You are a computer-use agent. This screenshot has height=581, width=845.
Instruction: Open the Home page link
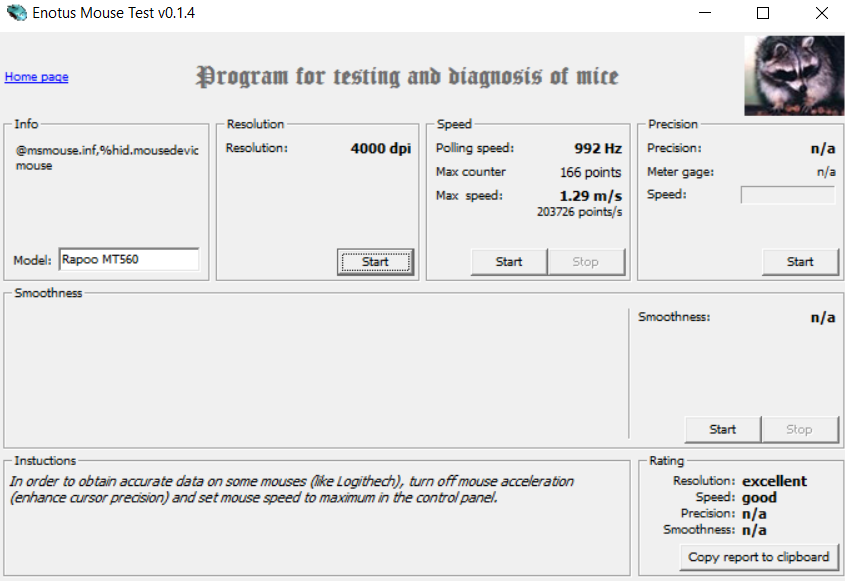[37, 77]
